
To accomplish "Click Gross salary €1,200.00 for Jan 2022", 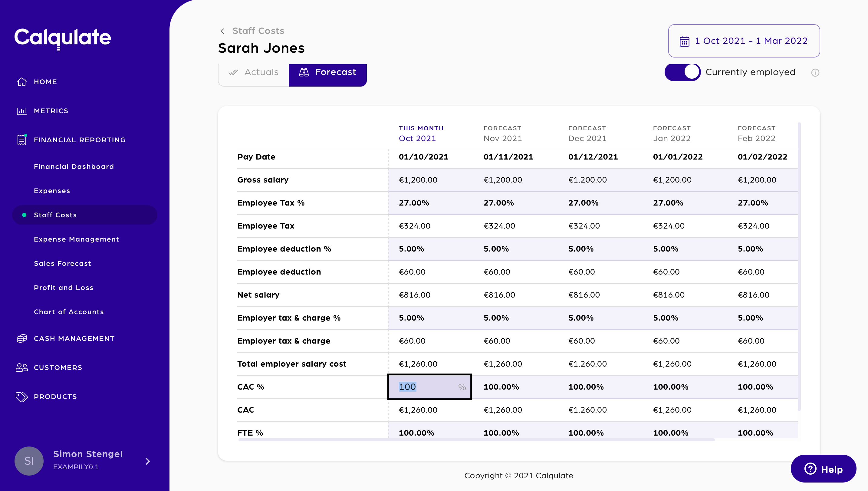I will coord(672,180).
